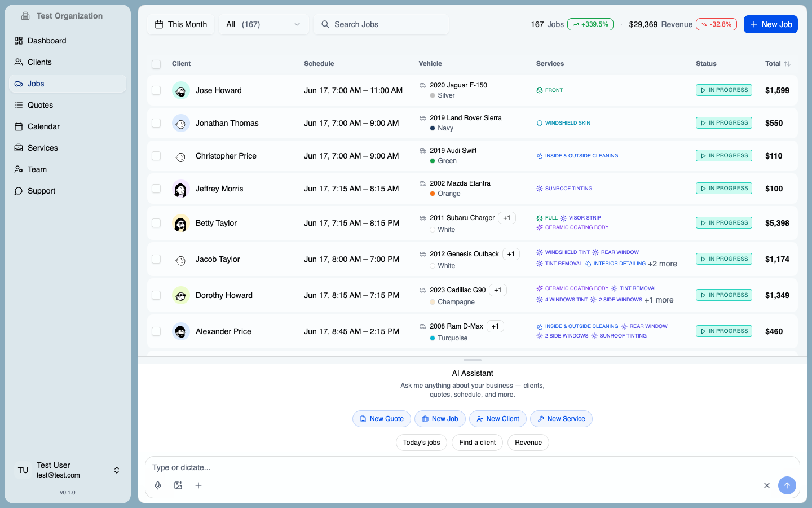
Task: Click the New Quote assistant chip
Action: coord(382,419)
